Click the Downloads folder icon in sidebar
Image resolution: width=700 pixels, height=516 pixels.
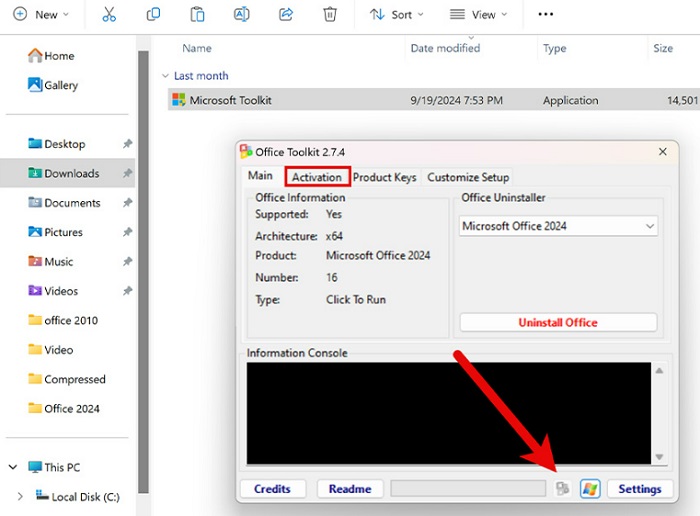(x=35, y=173)
